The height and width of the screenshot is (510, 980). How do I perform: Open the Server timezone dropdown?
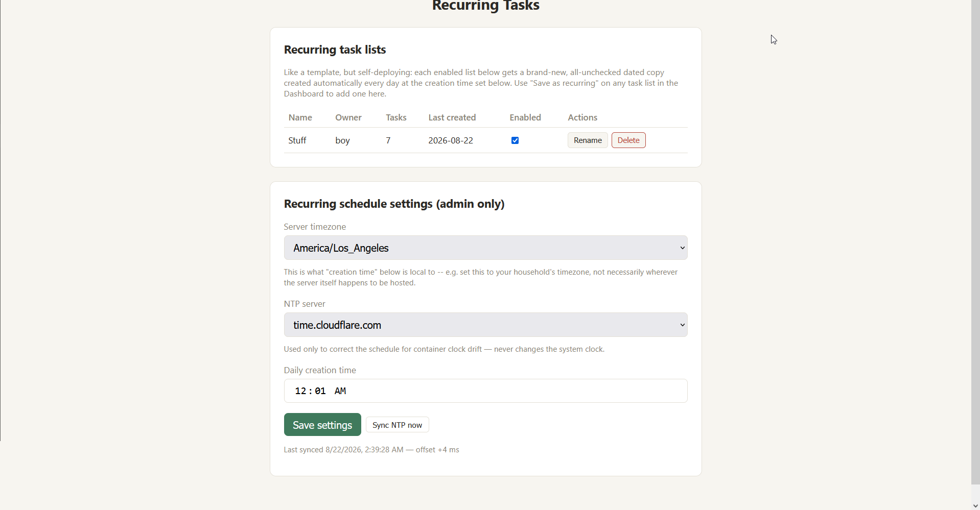coord(485,248)
